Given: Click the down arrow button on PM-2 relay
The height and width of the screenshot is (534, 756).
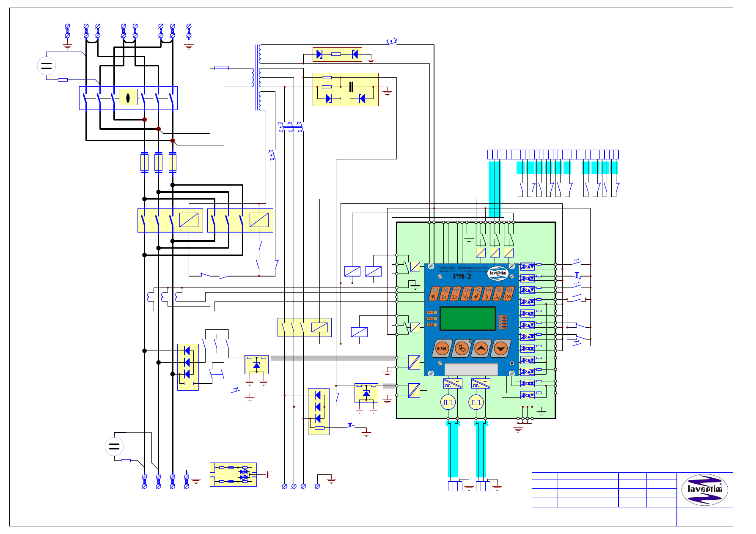Looking at the screenshot, I should point(501,348).
